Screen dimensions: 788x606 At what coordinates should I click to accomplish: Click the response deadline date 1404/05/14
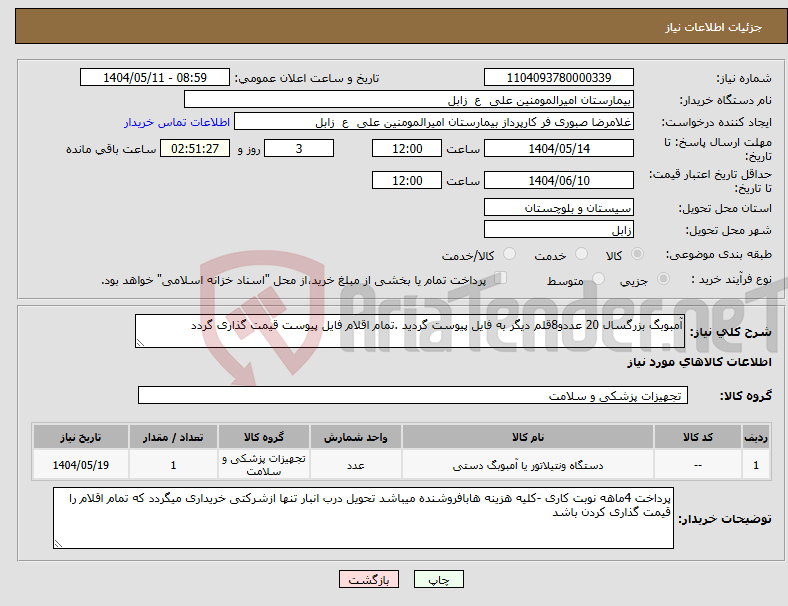pos(559,148)
